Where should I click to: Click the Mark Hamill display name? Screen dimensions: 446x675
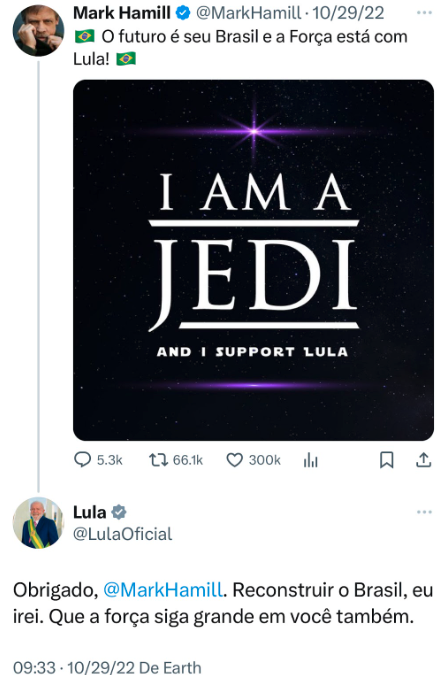(122, 13)
